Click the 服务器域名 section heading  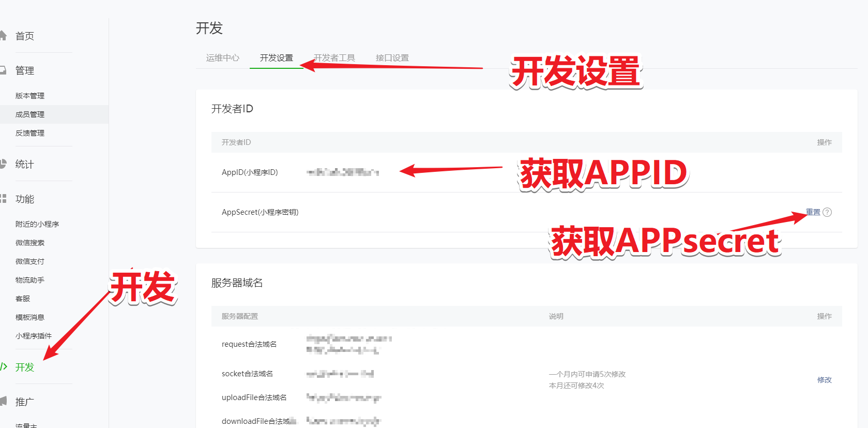pyautogui.click(x=237, y=283)
